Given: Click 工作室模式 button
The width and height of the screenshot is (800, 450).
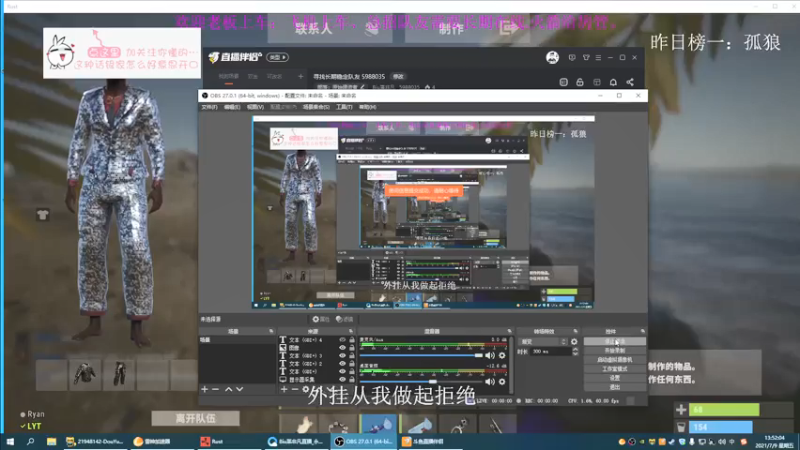Looking at the screenshot, I should [615, 369].
